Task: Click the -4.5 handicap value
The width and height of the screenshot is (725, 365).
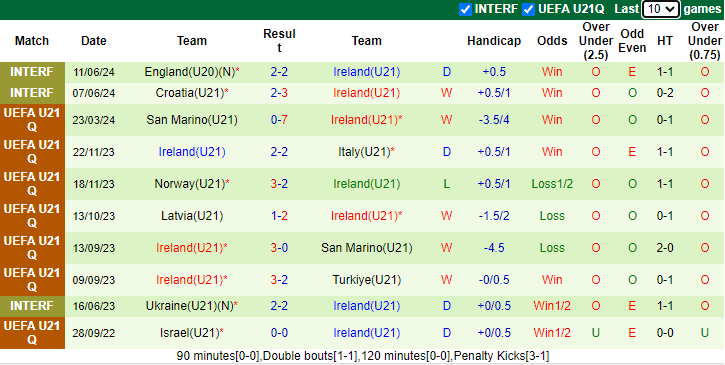Action: click(494, 248)
